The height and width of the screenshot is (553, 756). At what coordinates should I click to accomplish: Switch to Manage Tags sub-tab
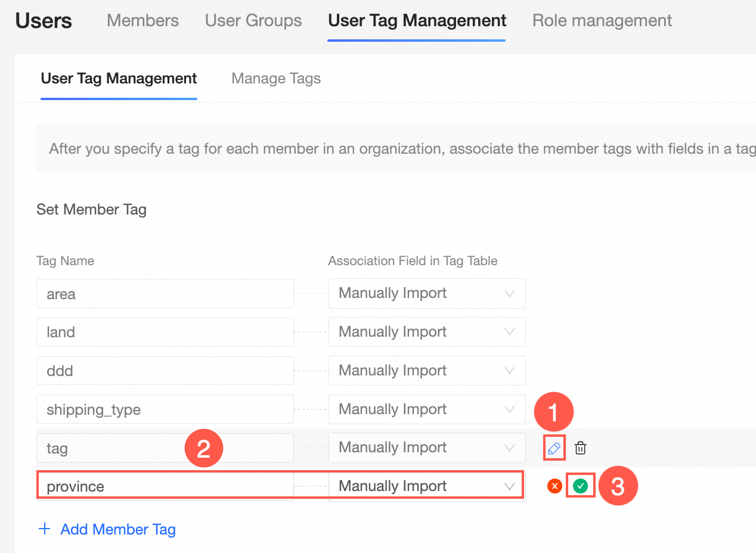(x=276, y=78)
